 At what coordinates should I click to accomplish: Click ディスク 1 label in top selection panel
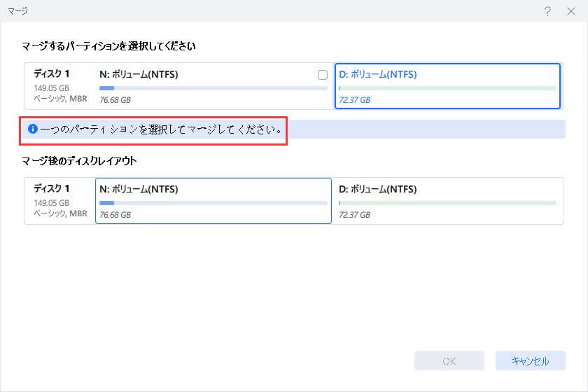point(51,73)
